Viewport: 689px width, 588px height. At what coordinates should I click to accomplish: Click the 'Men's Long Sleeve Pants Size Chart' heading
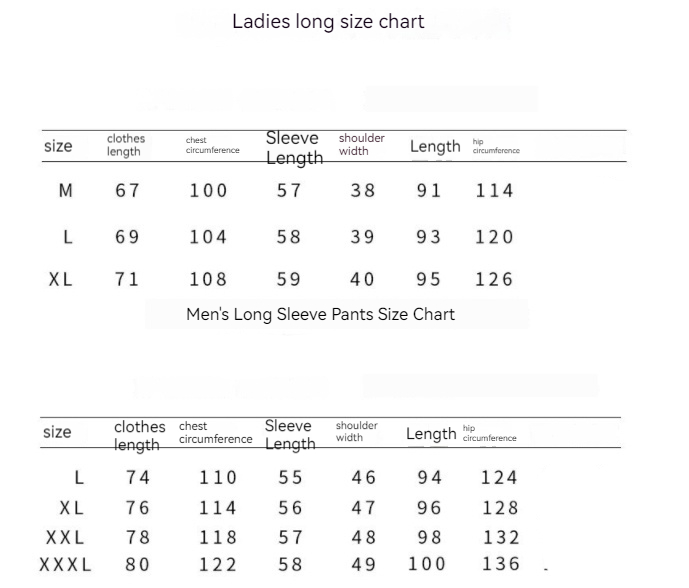(x=320, y=314)
